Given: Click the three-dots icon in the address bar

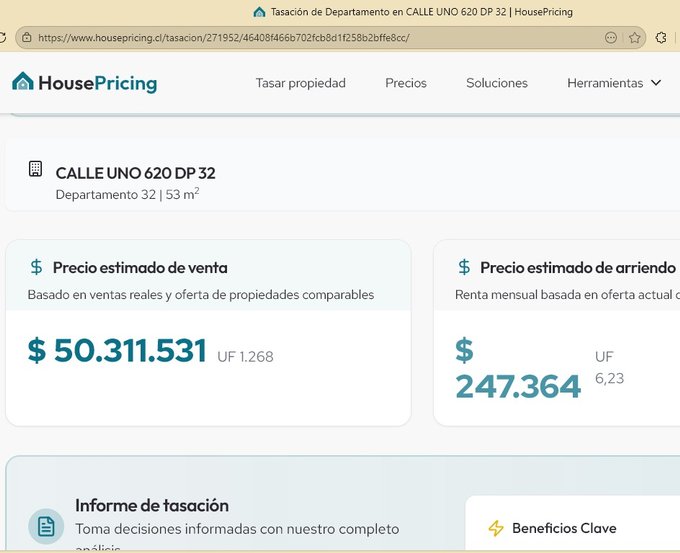Looking at the screenshot, I should point(611,38).
